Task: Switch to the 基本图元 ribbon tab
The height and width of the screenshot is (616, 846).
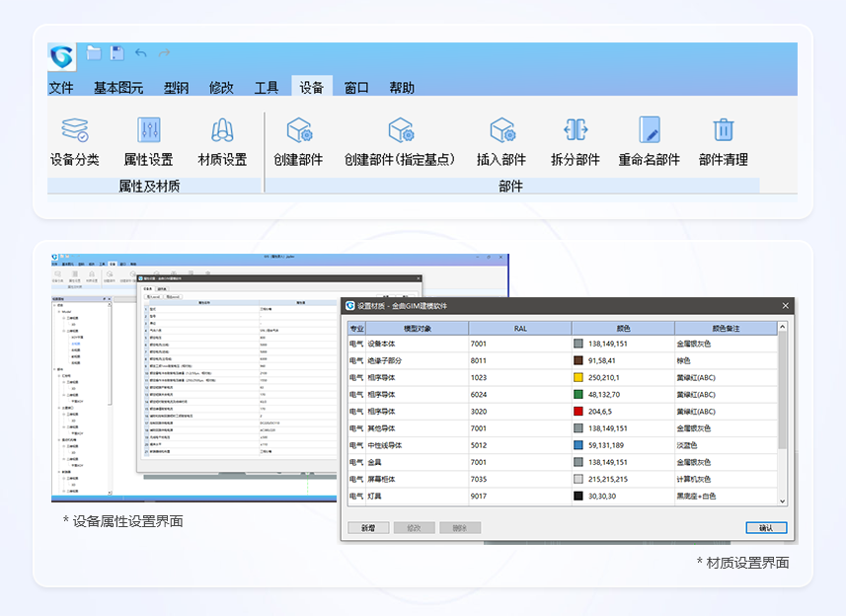Action: (118, 87)
